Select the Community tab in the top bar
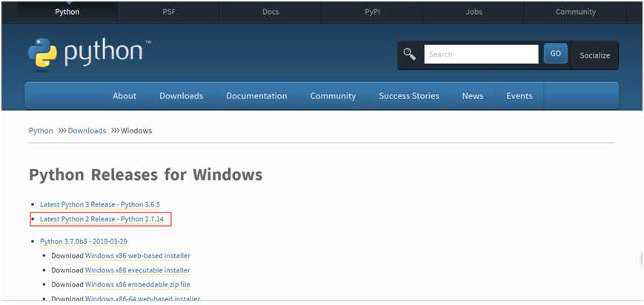 pyautogui.click(x=575, y=12)
